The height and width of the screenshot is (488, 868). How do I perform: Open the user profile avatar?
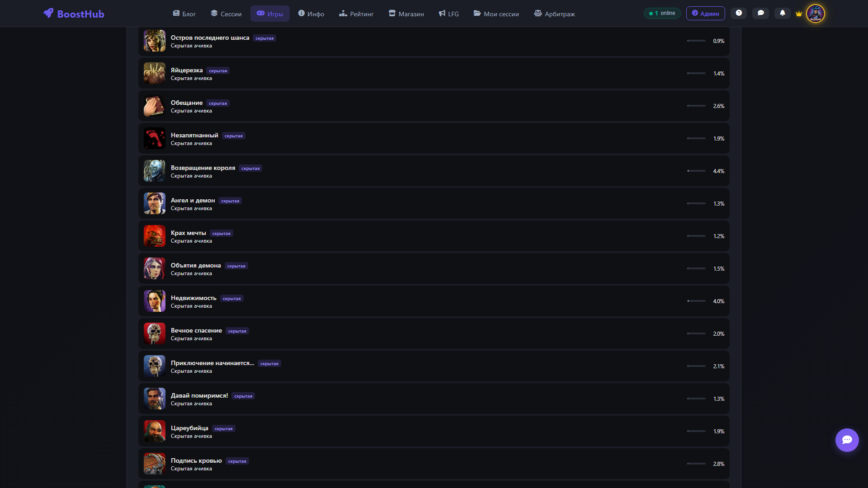(x=816, y=14)
